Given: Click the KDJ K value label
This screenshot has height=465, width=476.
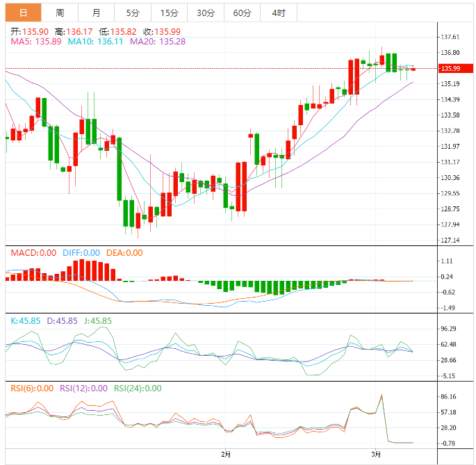Looking at the screenshot, I should (26, 320).
